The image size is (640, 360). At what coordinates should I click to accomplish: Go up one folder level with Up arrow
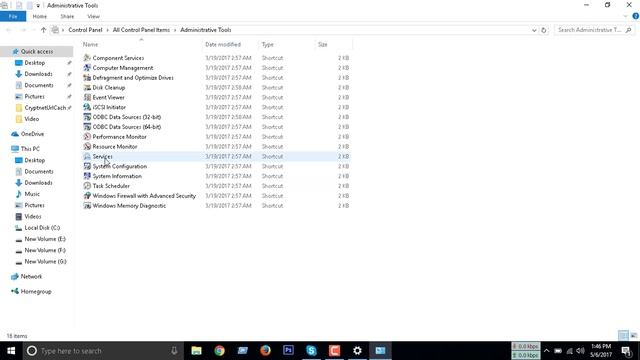click(x=43, y=30)
